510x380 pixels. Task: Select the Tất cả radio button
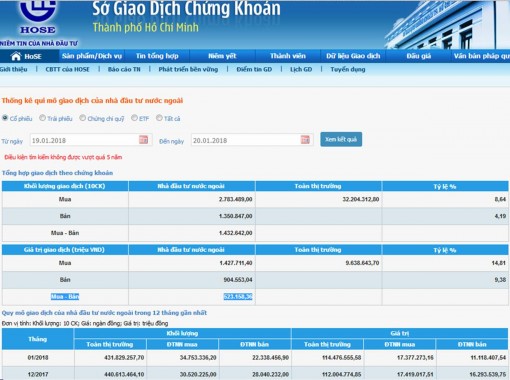159,118
